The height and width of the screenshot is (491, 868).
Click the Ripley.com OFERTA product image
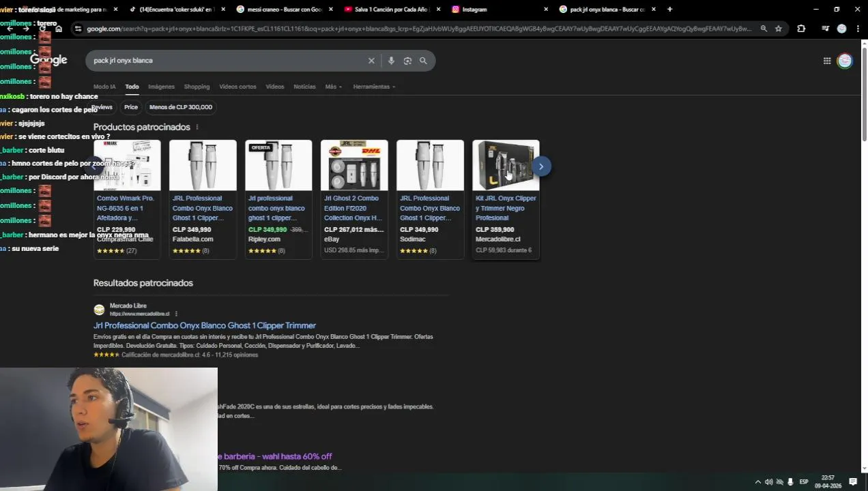click(x=278, y=166)
